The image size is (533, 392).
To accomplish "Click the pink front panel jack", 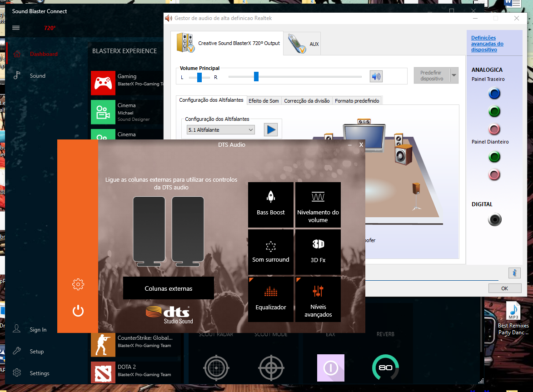I will (494, 175).
